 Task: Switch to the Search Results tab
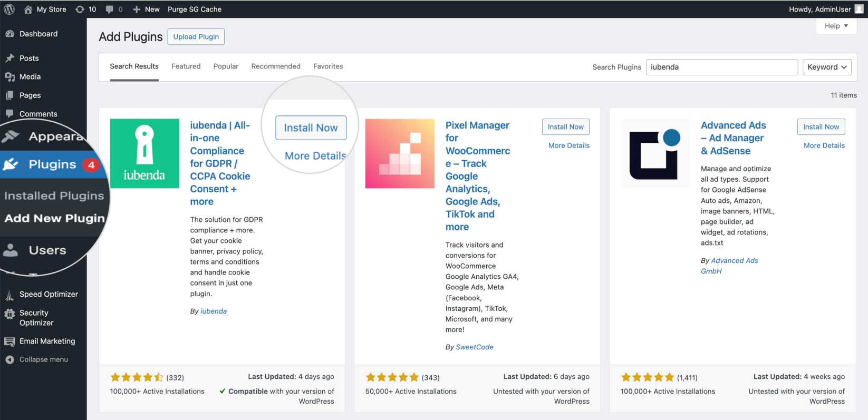(134, 66)
